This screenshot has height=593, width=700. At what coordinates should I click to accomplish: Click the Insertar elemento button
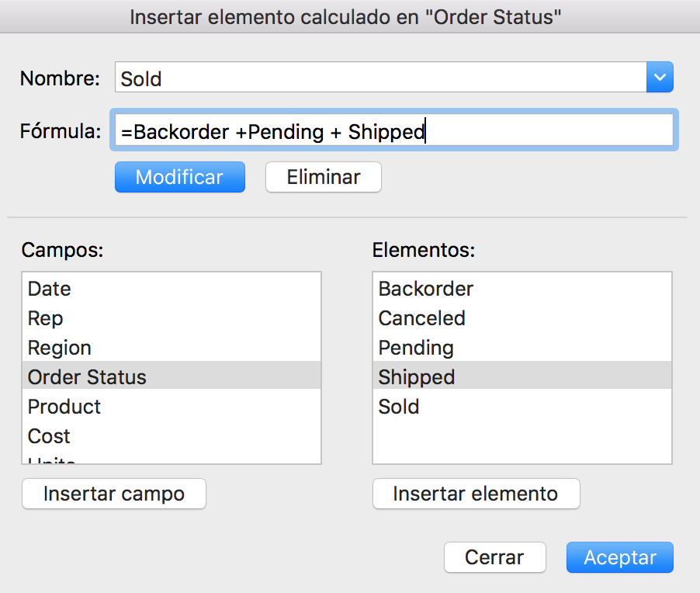click(476, 494)
